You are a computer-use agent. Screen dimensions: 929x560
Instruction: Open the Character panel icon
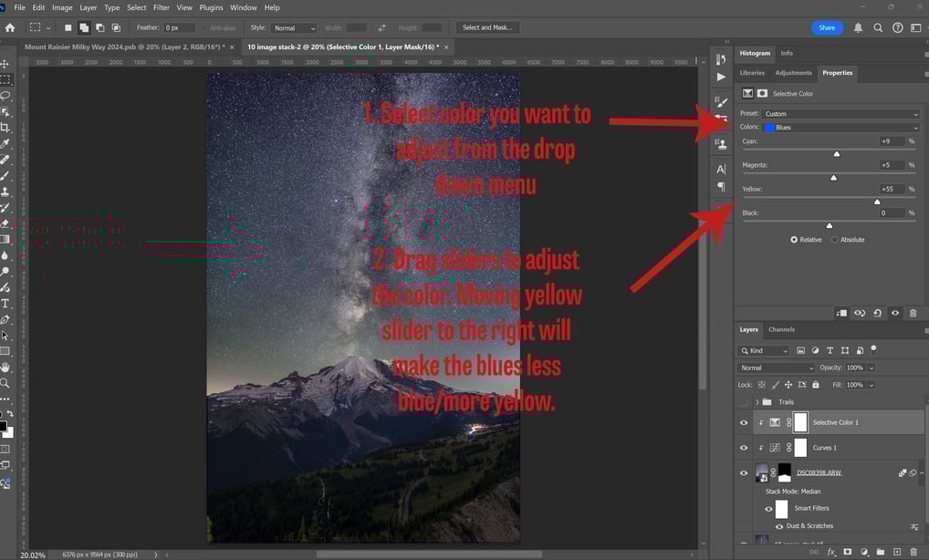tap(721, 170)
